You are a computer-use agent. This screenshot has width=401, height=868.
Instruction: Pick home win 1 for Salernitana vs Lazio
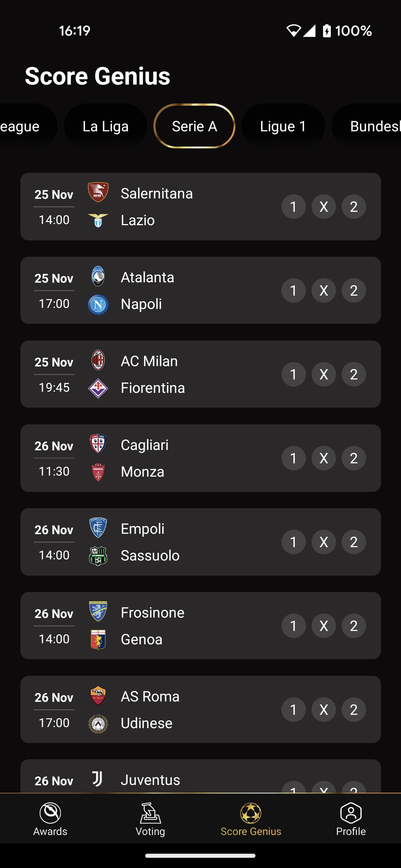click(293, 207)
